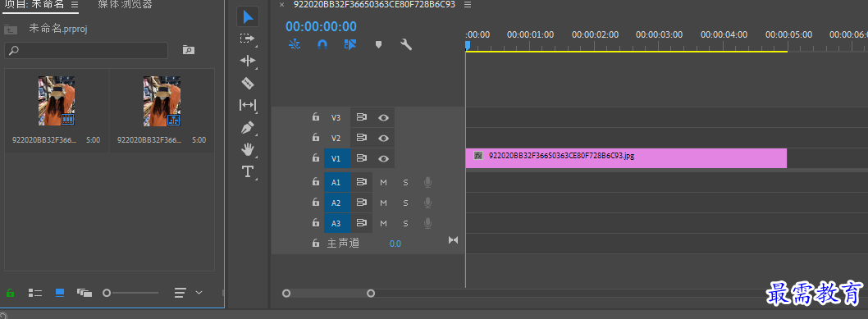Switch project panel to icon view
Viewport: 868px width, 319px height.
60,293
